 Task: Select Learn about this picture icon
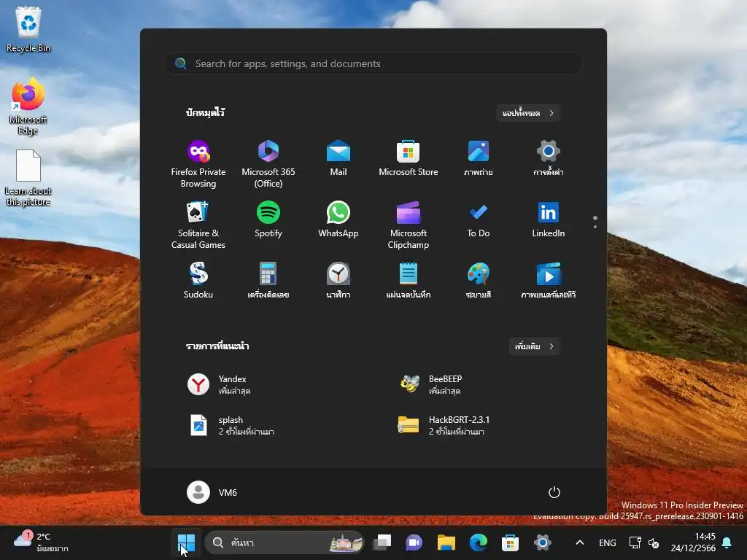[x=28, y=178]
